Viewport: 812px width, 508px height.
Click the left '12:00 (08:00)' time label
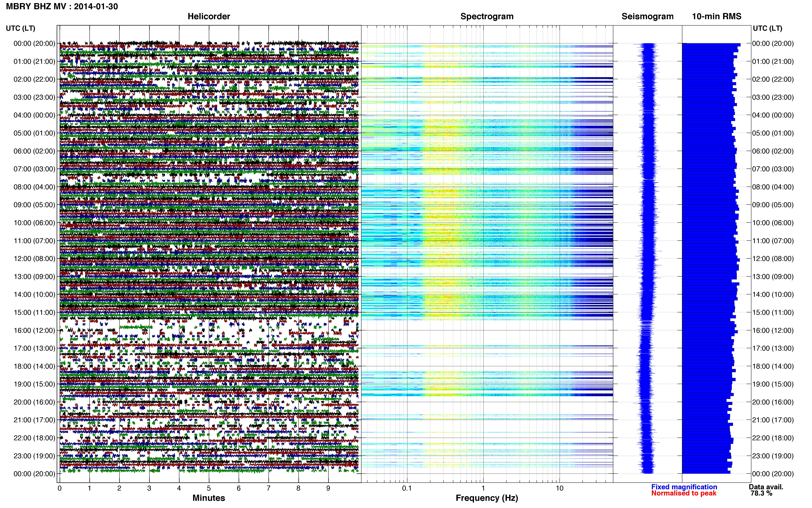[34, 259]
